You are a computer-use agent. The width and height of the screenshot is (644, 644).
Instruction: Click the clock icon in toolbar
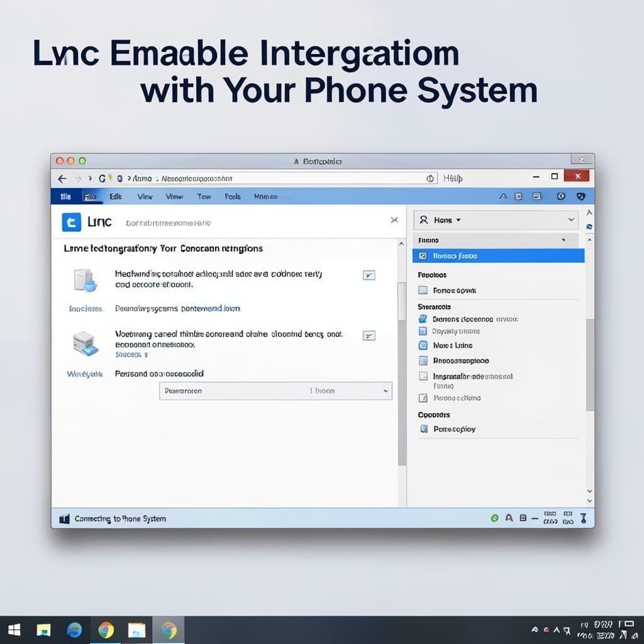coord(561,196)
